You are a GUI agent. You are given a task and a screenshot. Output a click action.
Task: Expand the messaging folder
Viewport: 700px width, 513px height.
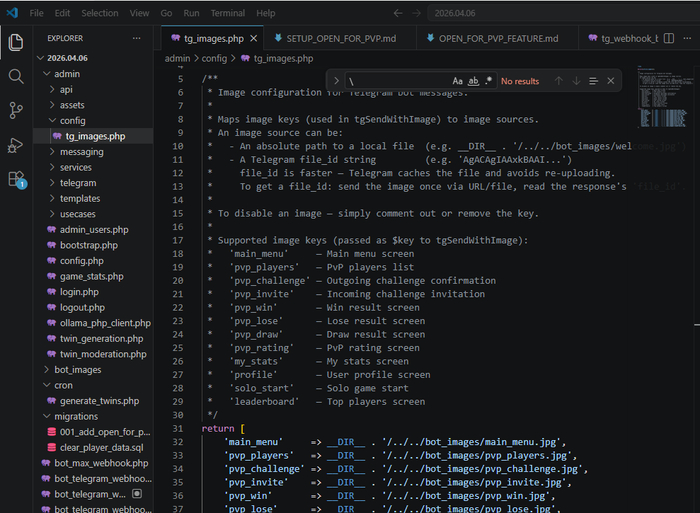(x=81, y=152)
